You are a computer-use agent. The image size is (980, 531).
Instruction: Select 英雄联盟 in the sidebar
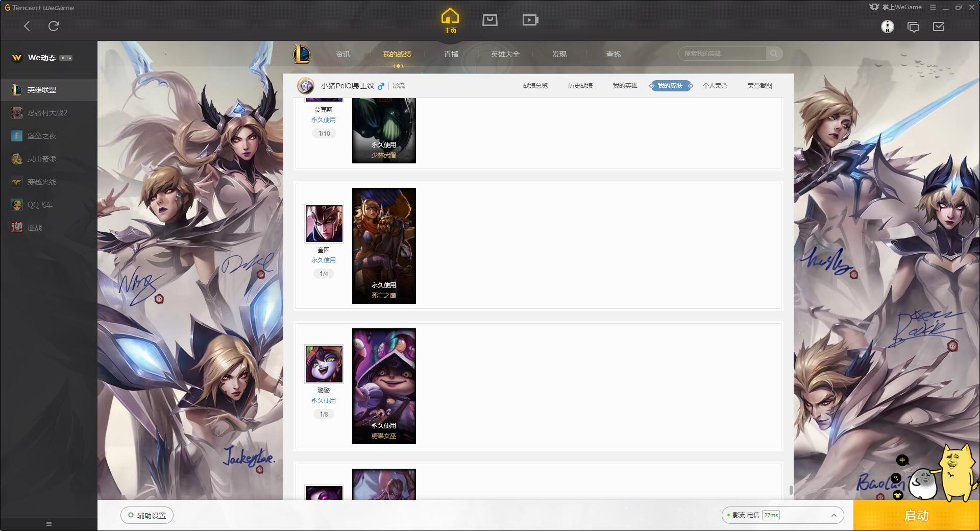[x=48, y=90]
